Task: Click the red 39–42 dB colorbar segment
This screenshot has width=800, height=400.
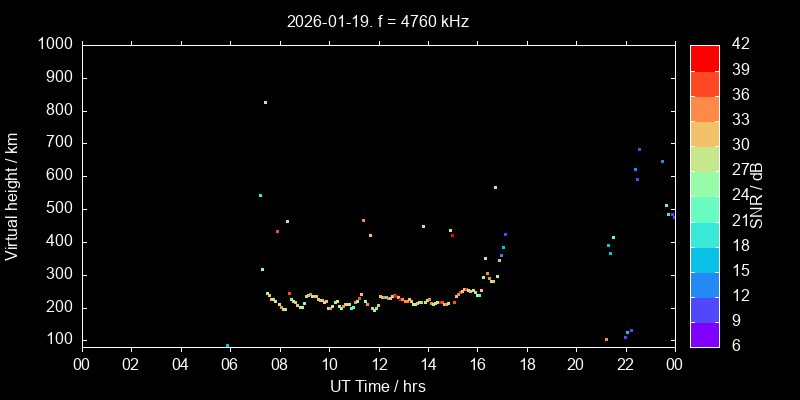Action: coord(705,57)
